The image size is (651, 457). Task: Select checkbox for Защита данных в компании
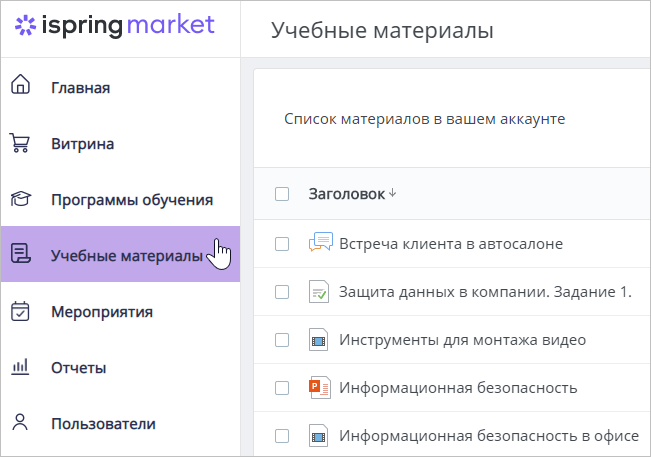[x=282, y=292]
